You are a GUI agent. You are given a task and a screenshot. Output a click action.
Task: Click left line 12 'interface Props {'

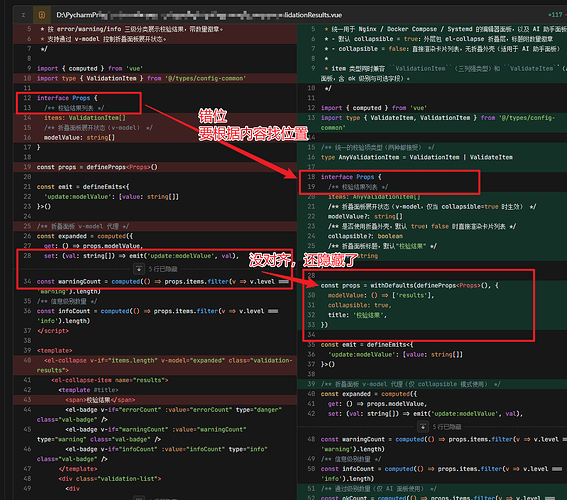pyautogui.click(x=67, y=98)
